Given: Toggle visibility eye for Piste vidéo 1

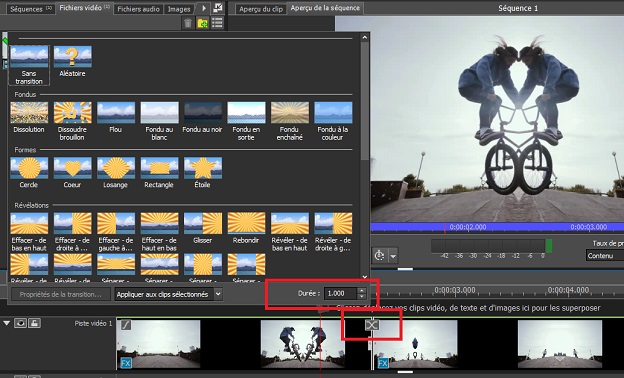Looking at the screenshot, I should tap(20, 323).
